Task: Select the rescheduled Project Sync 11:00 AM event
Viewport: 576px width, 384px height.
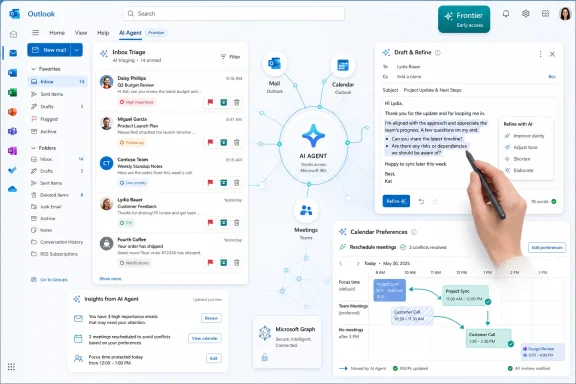Action: click(465, 295)
